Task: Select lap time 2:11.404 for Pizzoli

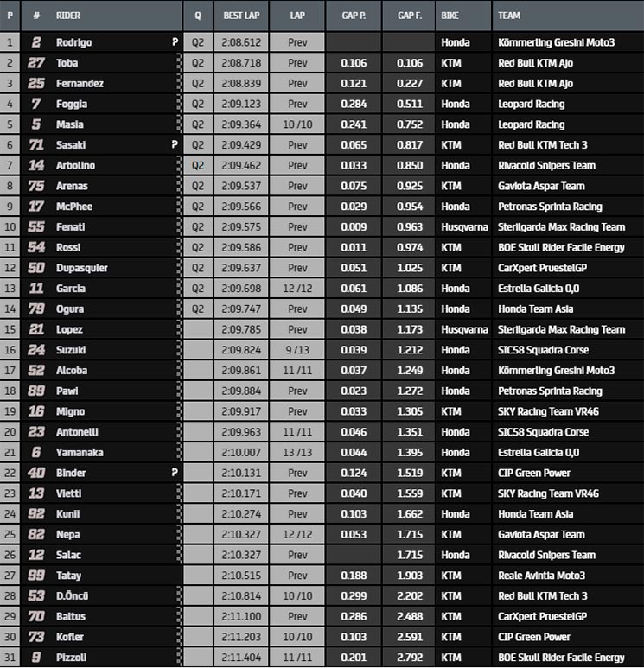Action: pos(241,658)
